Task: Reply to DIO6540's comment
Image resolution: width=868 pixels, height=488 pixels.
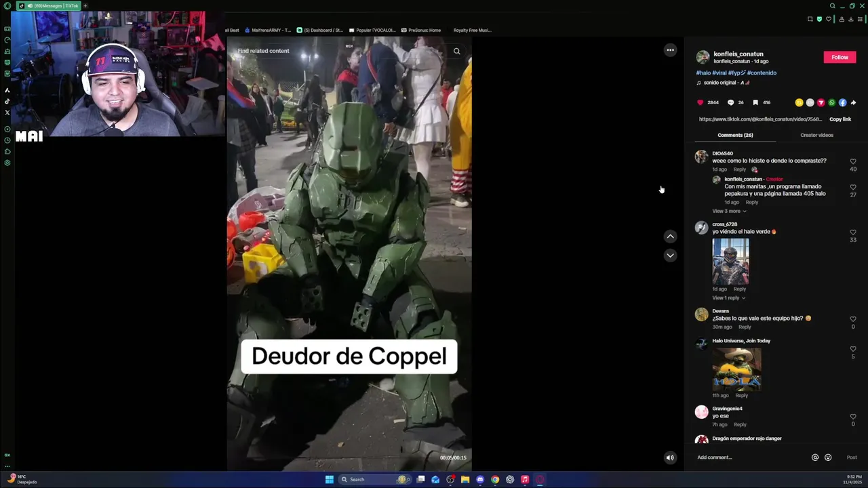Action: click(x=740, y=169)
